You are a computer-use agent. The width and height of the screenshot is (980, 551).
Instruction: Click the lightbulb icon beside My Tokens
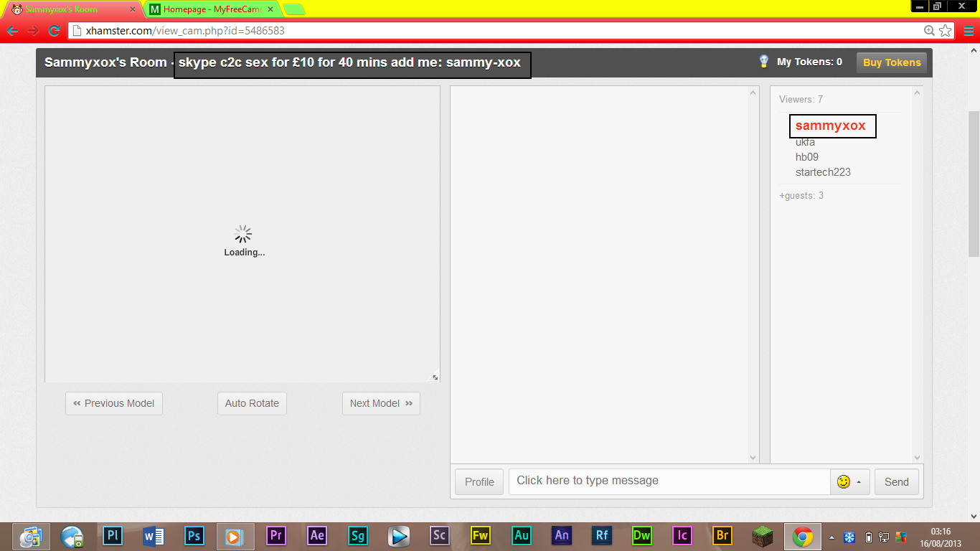[x=764, y=62]
